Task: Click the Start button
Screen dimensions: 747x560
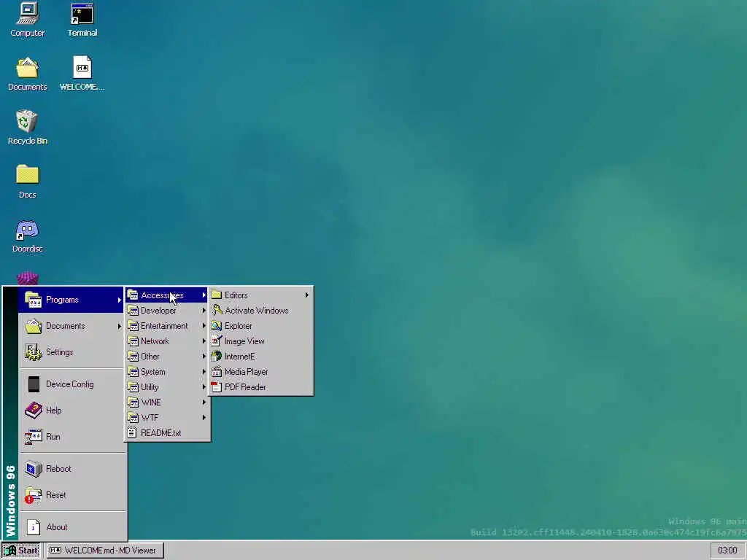Action: tap(21, 551)
